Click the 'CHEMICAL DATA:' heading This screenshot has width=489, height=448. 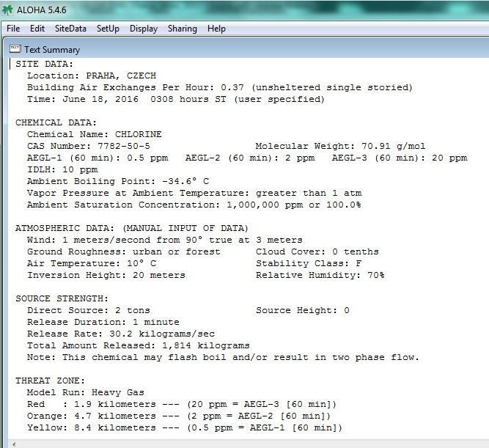(56, 122)
